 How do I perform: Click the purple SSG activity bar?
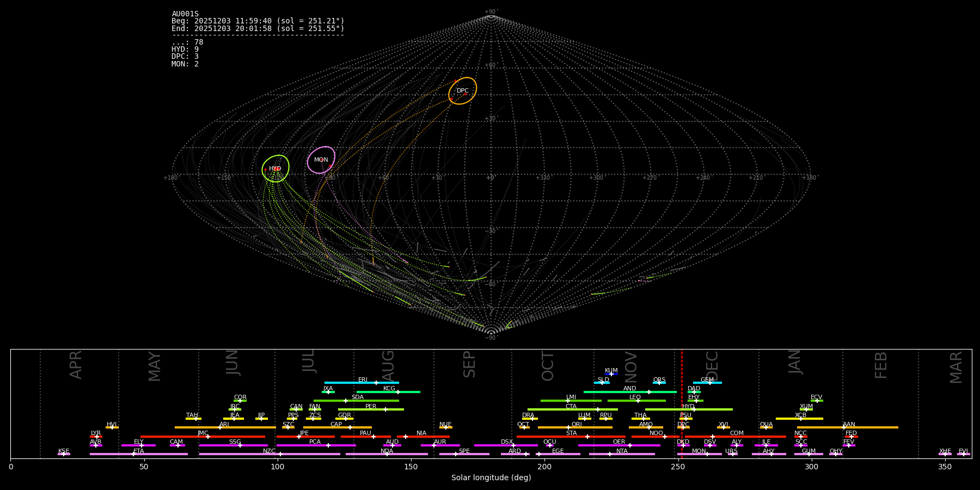click(233, 445)
